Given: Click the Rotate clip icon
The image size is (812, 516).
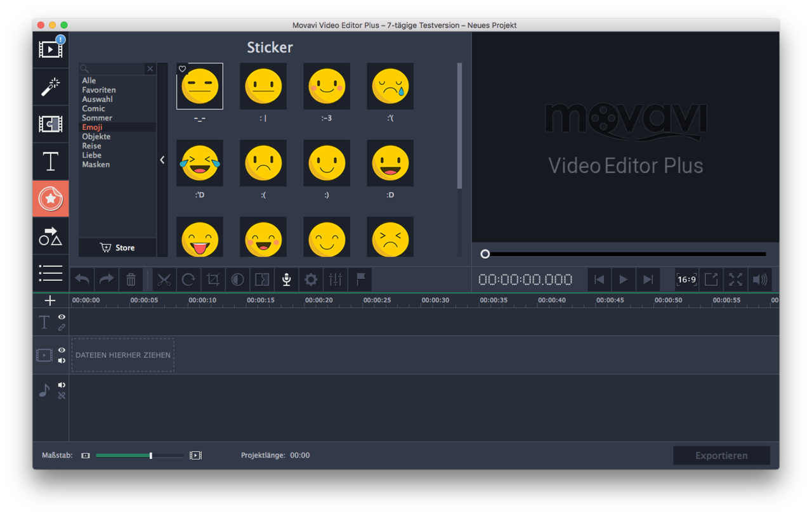Looking at the screenshot, I should tap(188, 280).
